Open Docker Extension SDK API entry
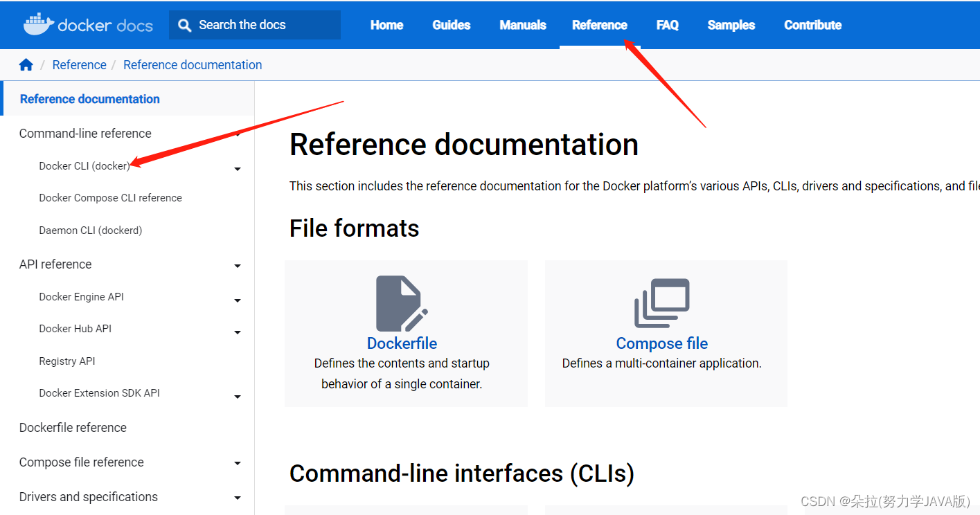980x515 pixels. 100,393
